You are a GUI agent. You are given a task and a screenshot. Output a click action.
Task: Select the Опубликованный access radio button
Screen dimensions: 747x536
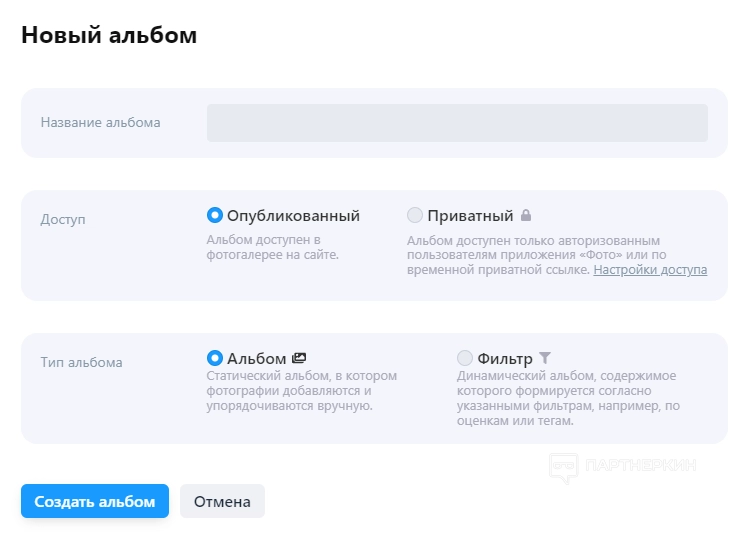[x=214, y=215]
